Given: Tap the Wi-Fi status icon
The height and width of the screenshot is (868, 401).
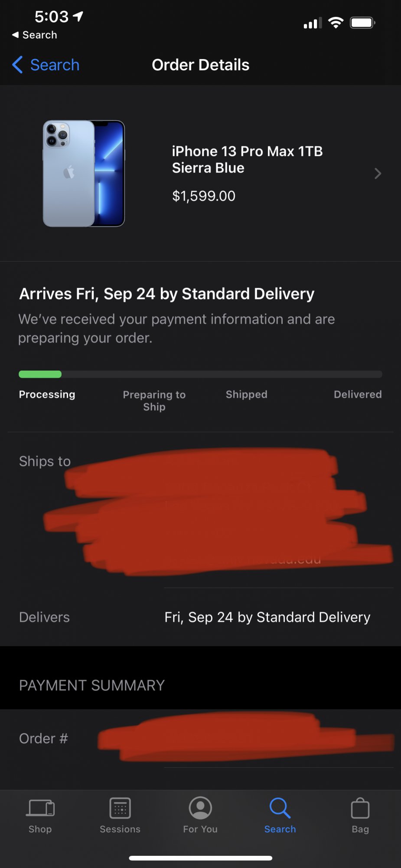Looking at the screenshot, I should tap(336, 23).
